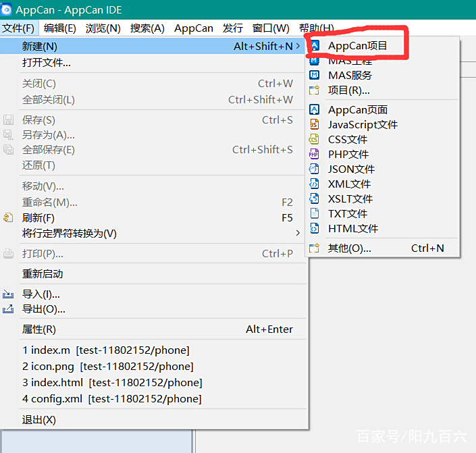Viewport: 476px width, 453px height.
Task: Open the 搜索(A) menu
Action: tap(147, 28)
